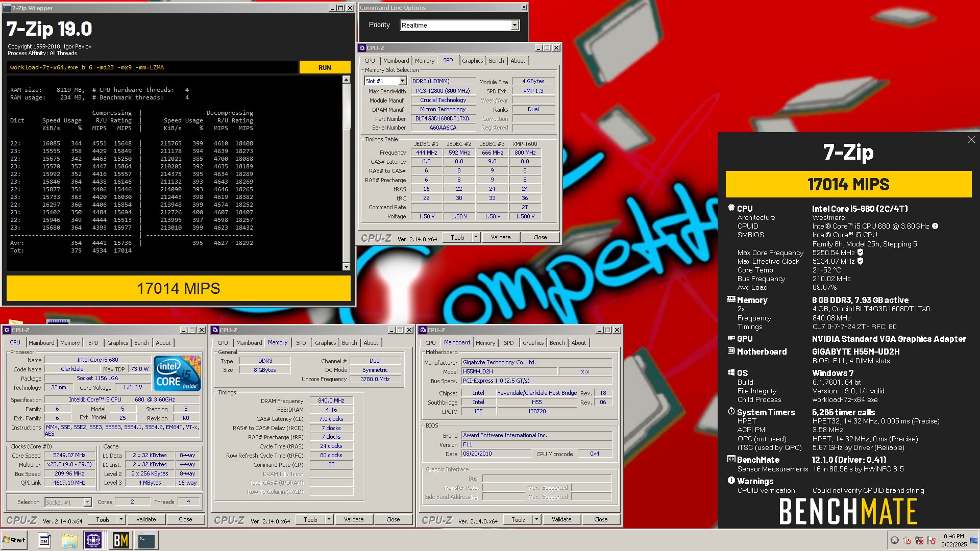980x551 pixels.
Task: Click the Intel Core i5 inside logo
Action: point(177,374)
